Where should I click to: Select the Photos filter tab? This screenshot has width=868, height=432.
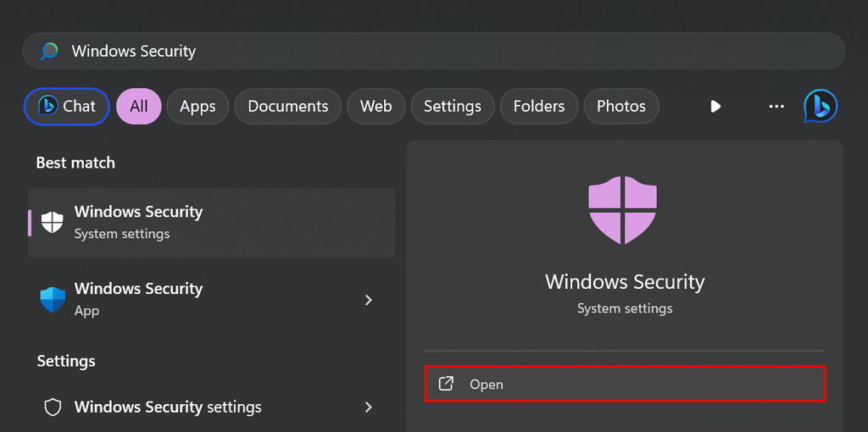click(620, 106)
